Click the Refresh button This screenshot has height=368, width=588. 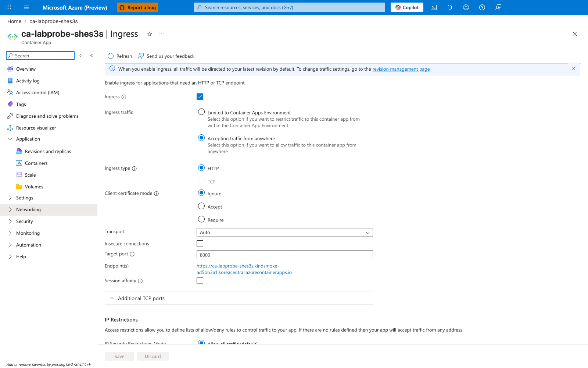pos(120,56)
